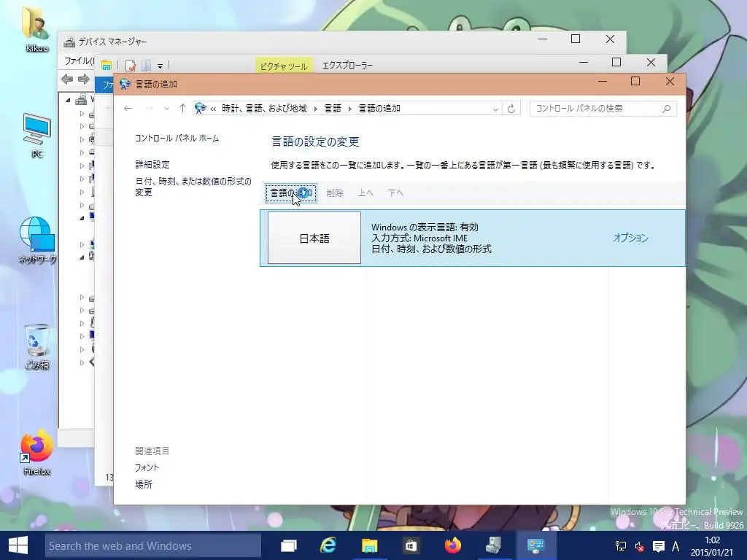Switch to Device Manager taskbar button
747x560 pixels.
click(x=494, y=545)
